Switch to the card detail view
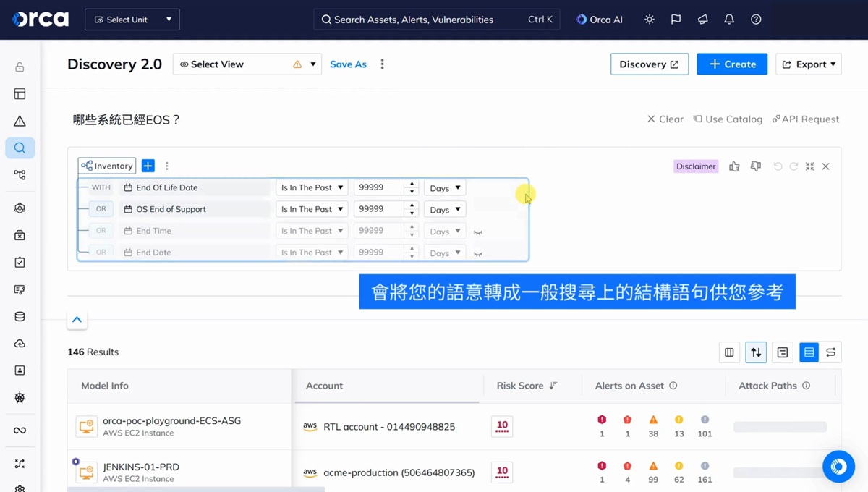Screen dimensions: 868x492 coord(783,352)
